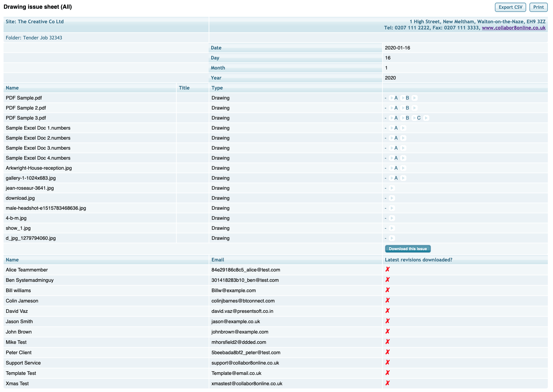Click the red X mark for John Brown

point(388,331)
